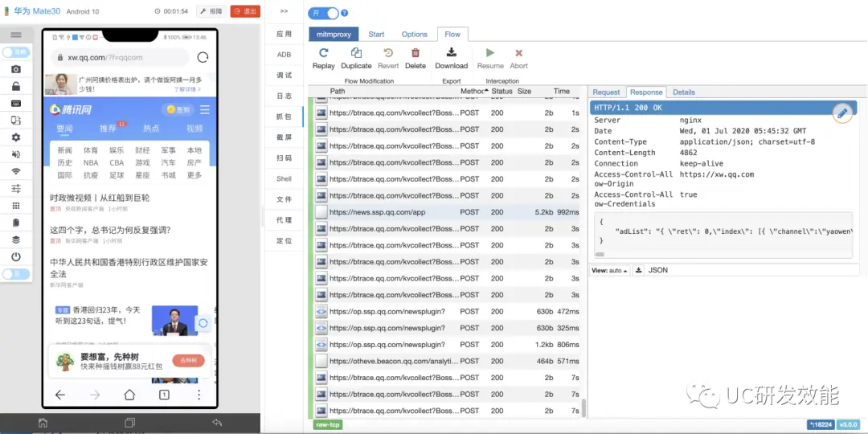The height and width of the screenshot is (434, 868).
Task: Select the Response tab
Action: pyautogui.click(x=646, y=92)
